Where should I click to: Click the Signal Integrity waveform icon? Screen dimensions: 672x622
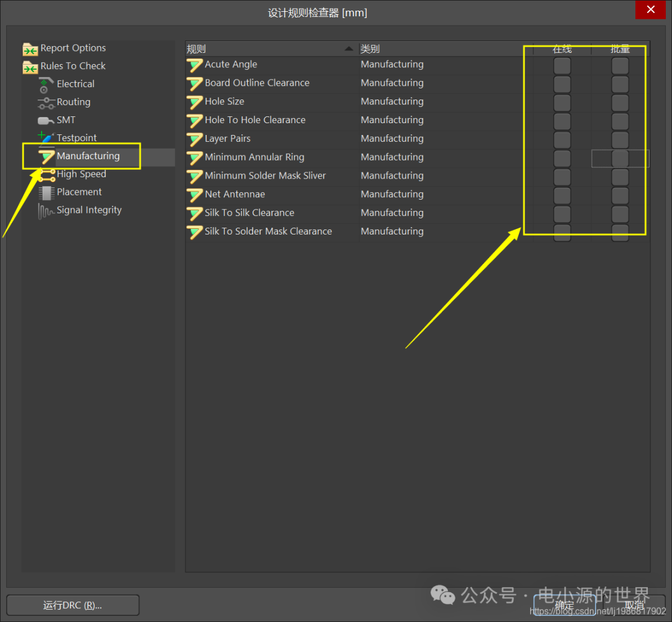pos(46,211)
